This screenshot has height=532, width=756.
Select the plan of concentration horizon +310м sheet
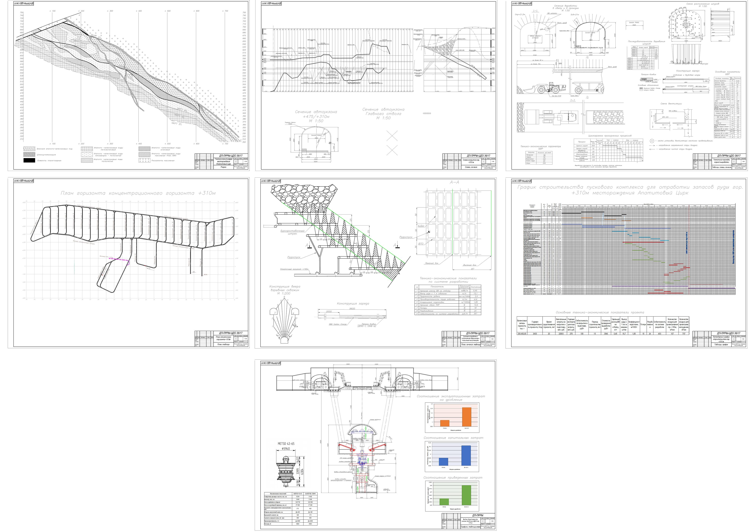point(128,263)
